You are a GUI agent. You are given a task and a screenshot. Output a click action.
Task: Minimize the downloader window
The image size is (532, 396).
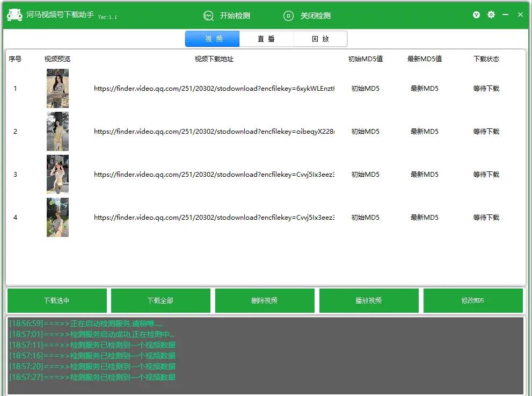[506, 15]
